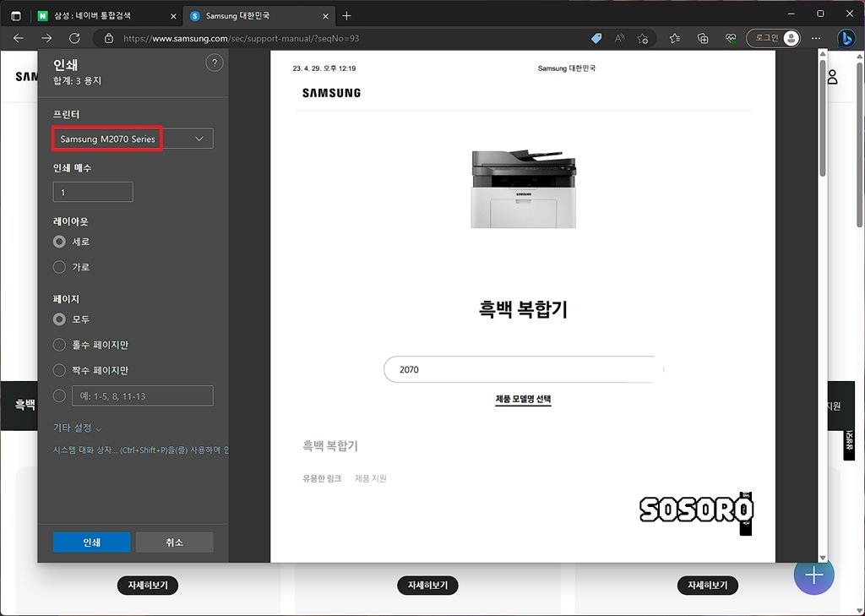This screenshot has width=865, height=616.
Task: Click the page range input field
Action: coord(142,395)
